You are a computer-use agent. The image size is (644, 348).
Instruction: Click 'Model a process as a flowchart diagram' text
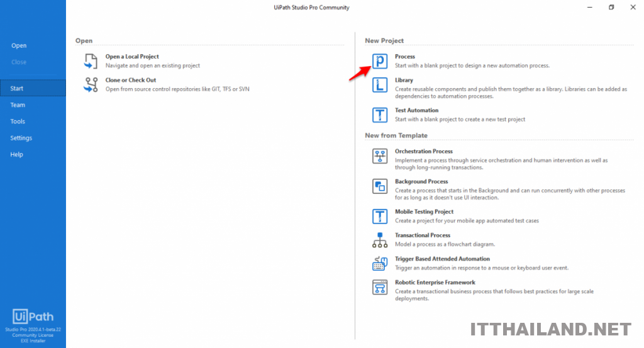tap(445, 244)
